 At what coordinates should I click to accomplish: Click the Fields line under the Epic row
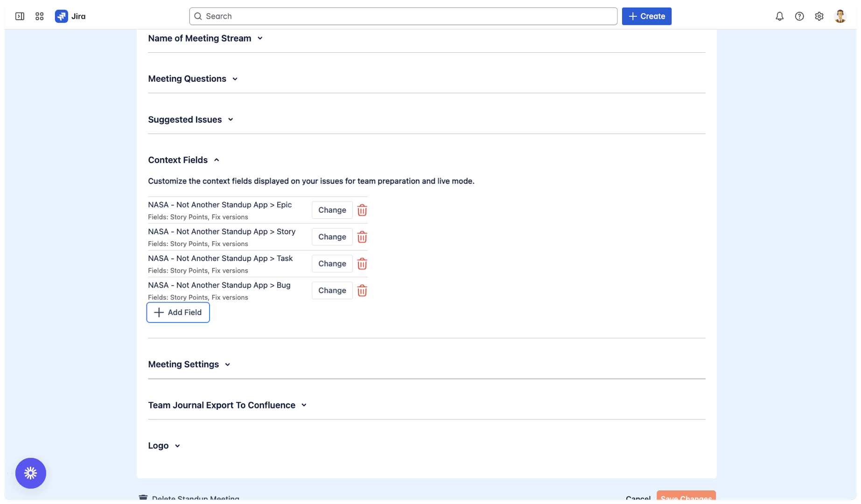coord(198,217)
